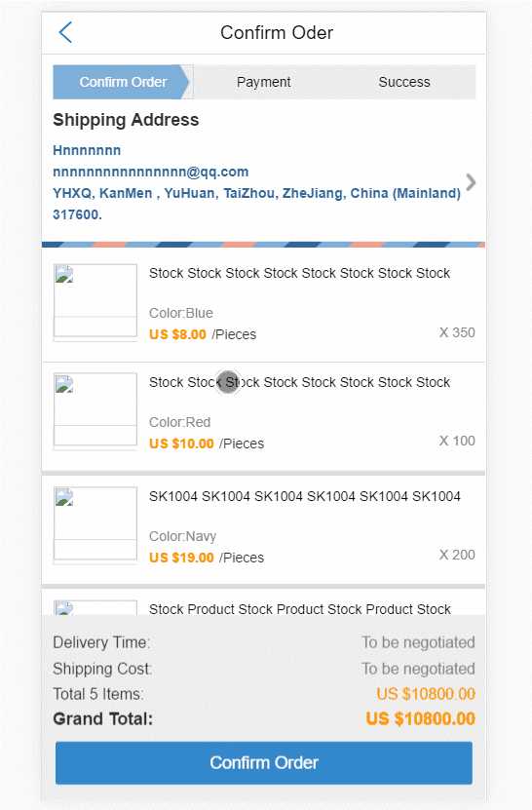This screenshot has width=532, height=810.
Task: Open the partially visible Stock Product thumbnail
Action: pos(95,607)
